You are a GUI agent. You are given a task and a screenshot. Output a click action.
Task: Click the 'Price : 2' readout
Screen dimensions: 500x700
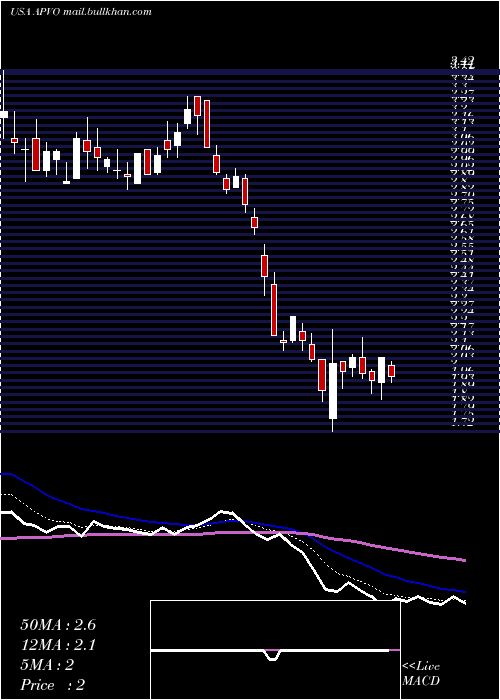52,685
